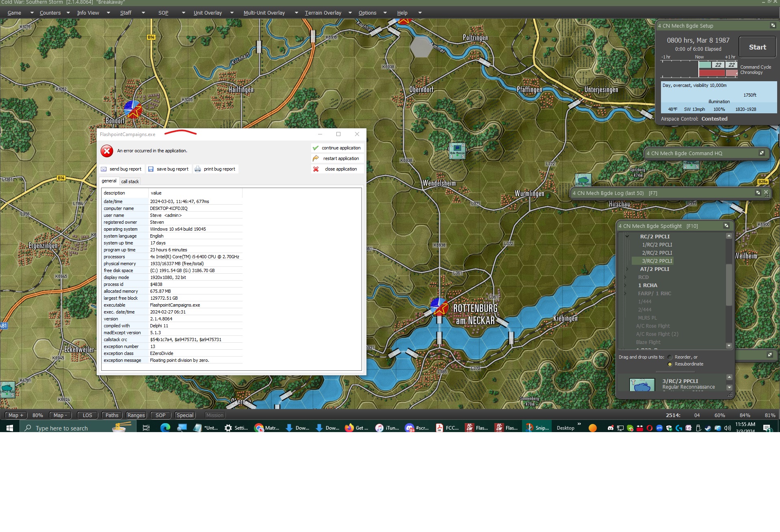
Task: Open the Terrain Overlay dropdown
Action: tap(350, 13)
